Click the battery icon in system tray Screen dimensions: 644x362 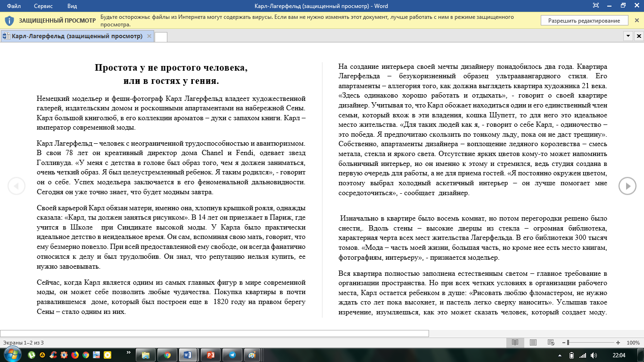(x=571, y=355)
